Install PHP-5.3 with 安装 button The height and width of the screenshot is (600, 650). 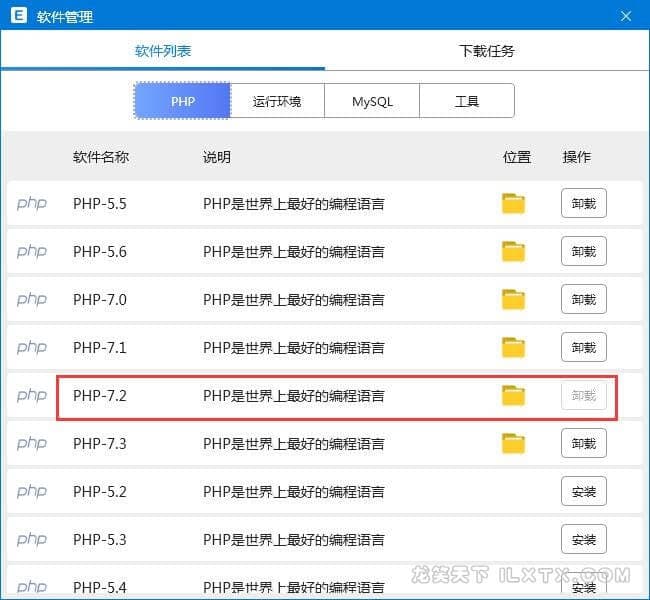[584, 539]
